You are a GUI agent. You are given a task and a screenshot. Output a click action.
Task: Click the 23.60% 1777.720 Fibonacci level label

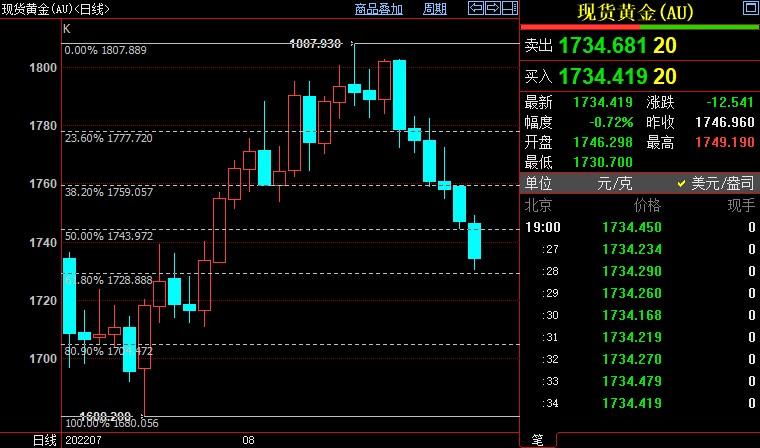tap(108, 138)
